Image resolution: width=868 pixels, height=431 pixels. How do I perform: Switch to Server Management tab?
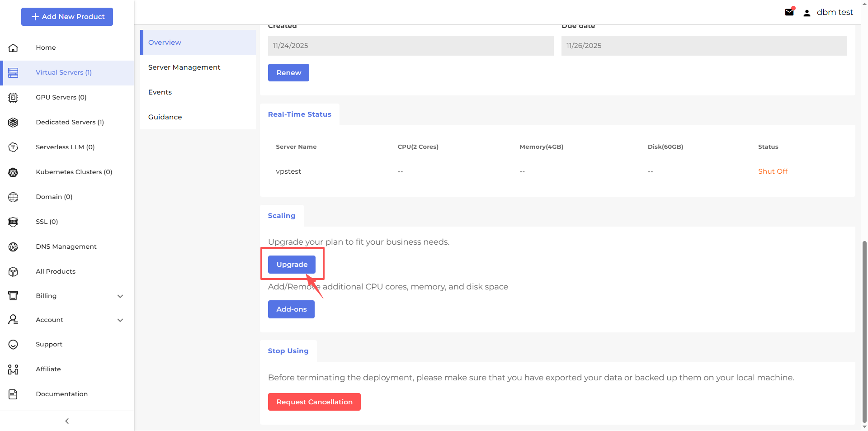[x=198, y=67]
